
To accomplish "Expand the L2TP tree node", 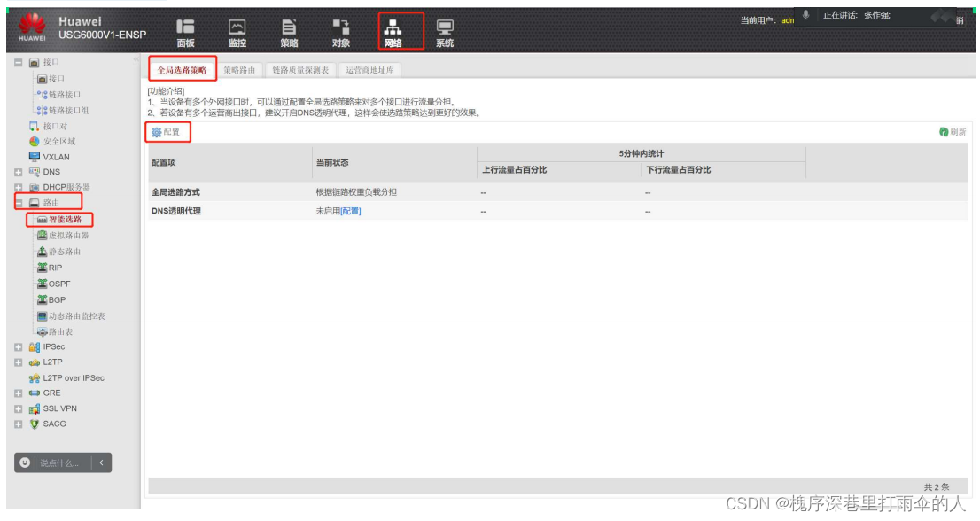I will click(18, 362).
